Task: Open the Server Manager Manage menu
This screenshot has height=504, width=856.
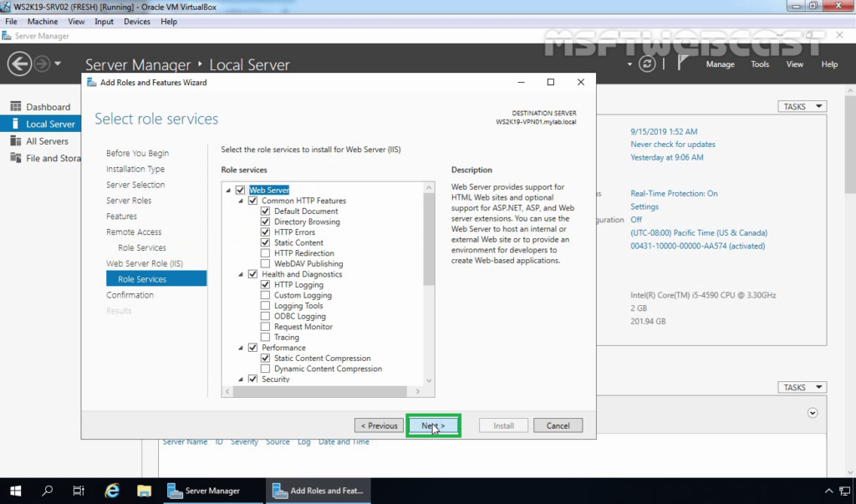Action: 720,64
